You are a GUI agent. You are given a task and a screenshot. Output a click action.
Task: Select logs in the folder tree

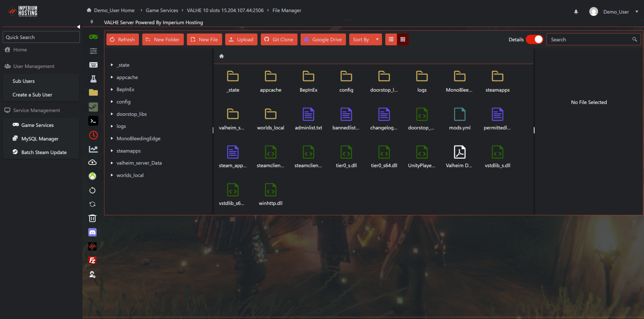tap(121, 126)
